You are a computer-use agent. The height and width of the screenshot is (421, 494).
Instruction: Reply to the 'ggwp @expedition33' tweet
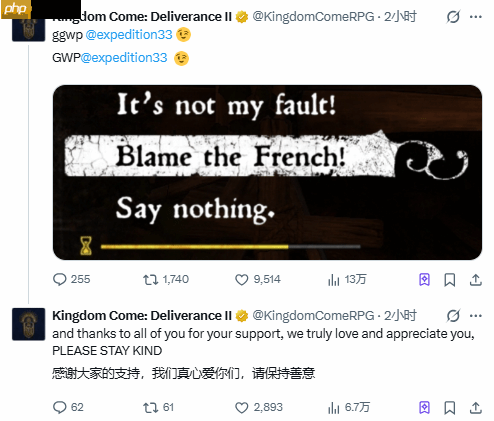[71, 279]
